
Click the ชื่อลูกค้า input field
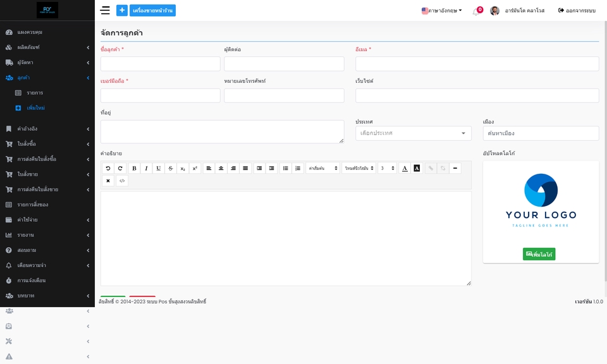[160, 64]
